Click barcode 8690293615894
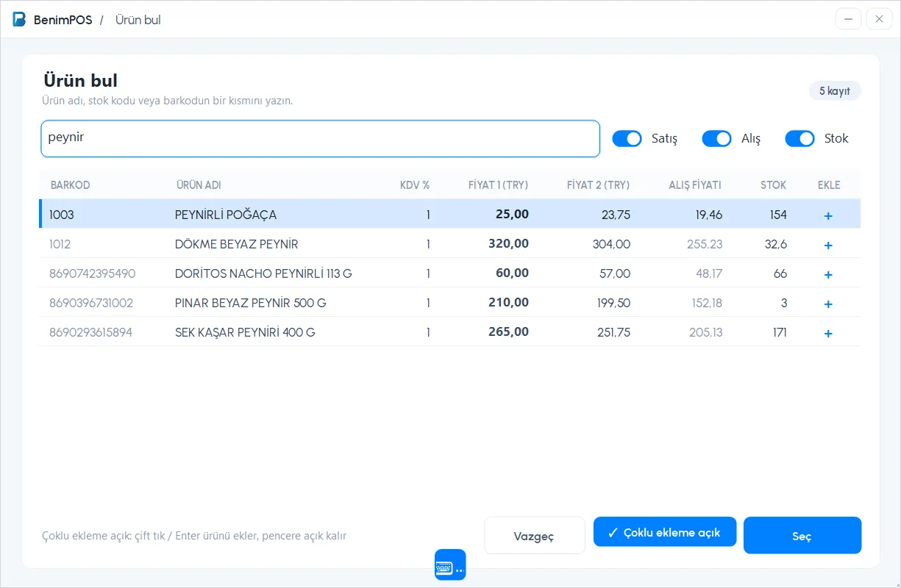Image resolution: width=901 pixels, height=588 pixels. click(x=91, y=332)
